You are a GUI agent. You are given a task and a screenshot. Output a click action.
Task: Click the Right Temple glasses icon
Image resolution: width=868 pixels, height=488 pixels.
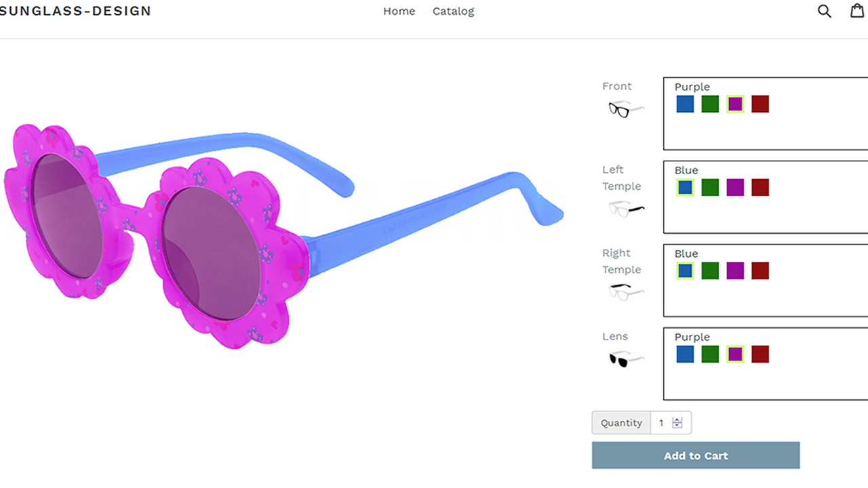pyautogui.click(x=626, y=292)
